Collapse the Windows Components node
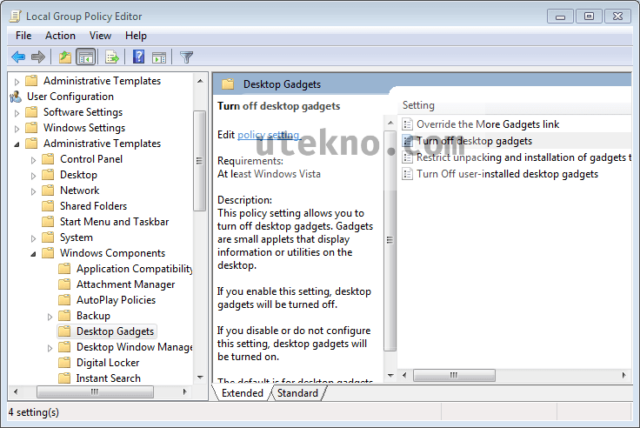This screenshot has height=428, width=640. click(33, 254)
